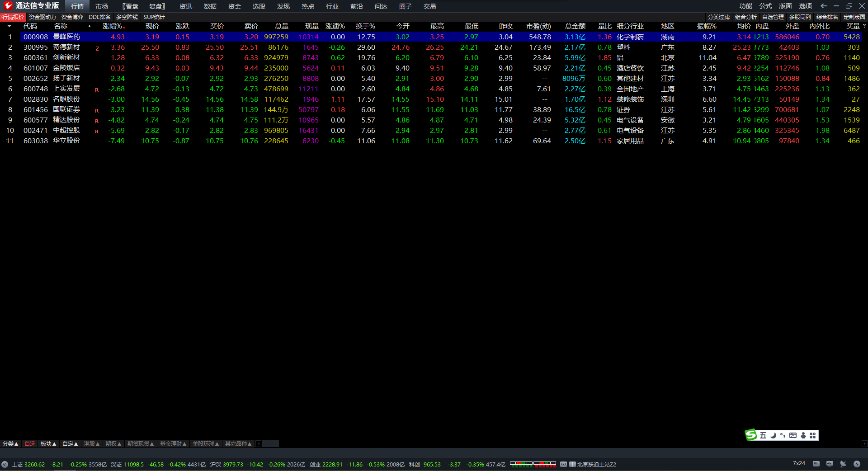Expand the 基金理财 bottom tab menu

tap(173, 444)
